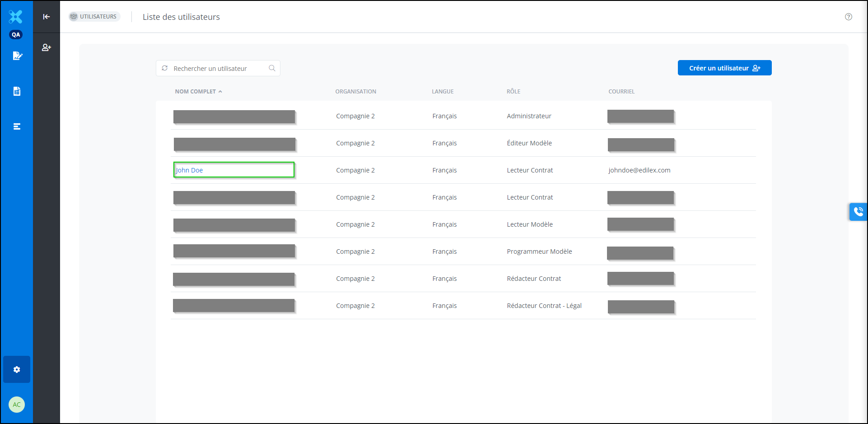Open the documents page icon in sidebar
The image size is (868, 424).
[x=17, y=91]
